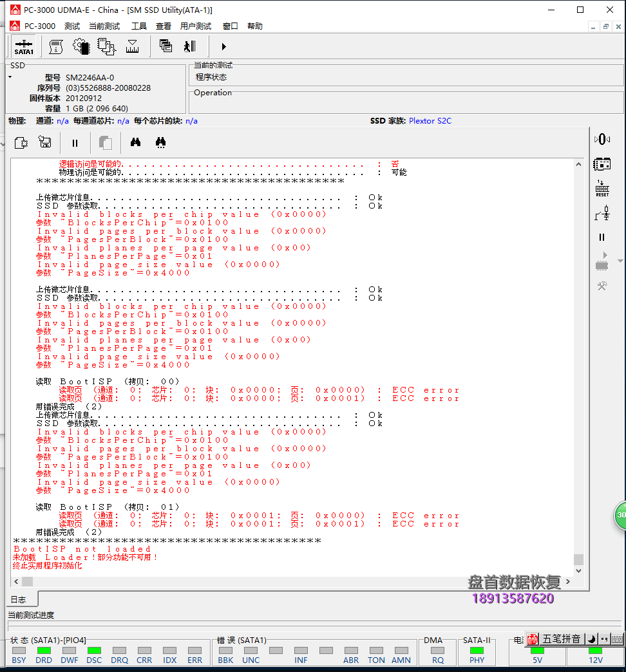Click the horizontal scrollbar right arrow
626x672 pixels.
click(567, 582)
